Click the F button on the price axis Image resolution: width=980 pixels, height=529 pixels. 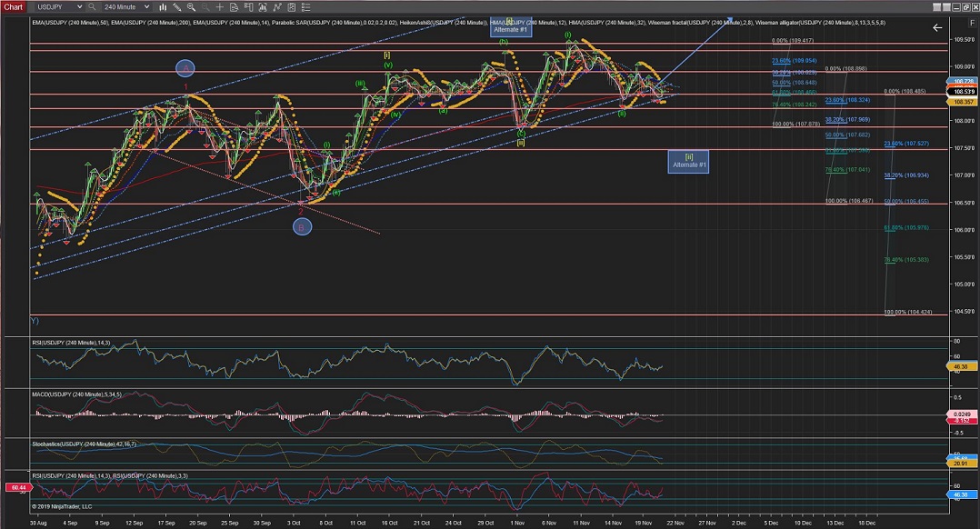(x=972, y=23)
